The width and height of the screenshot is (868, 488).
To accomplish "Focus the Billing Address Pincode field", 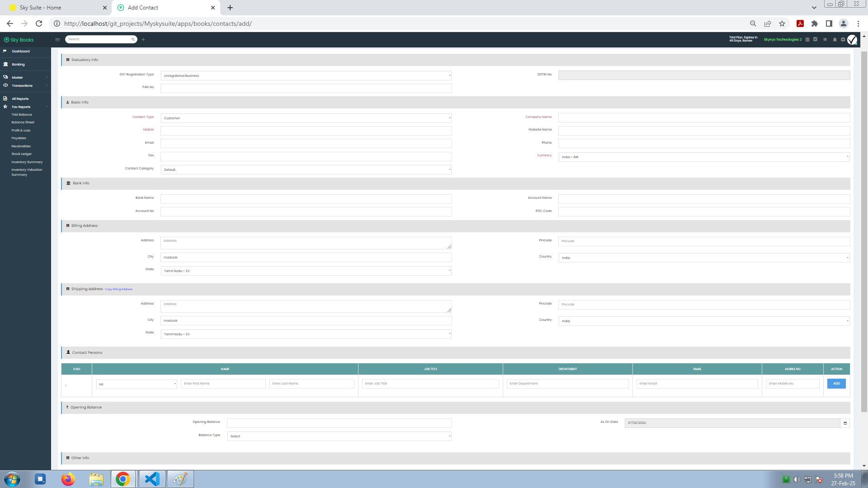I will [704, 241].
